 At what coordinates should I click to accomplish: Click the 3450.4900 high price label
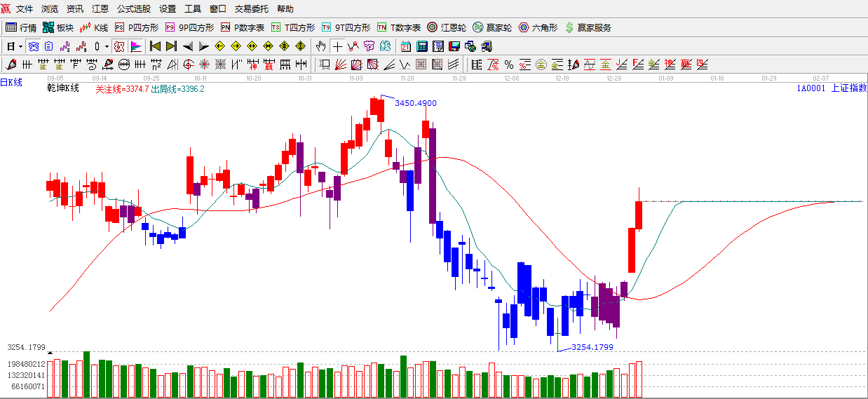pyautogui.click(x=415, y=103)
